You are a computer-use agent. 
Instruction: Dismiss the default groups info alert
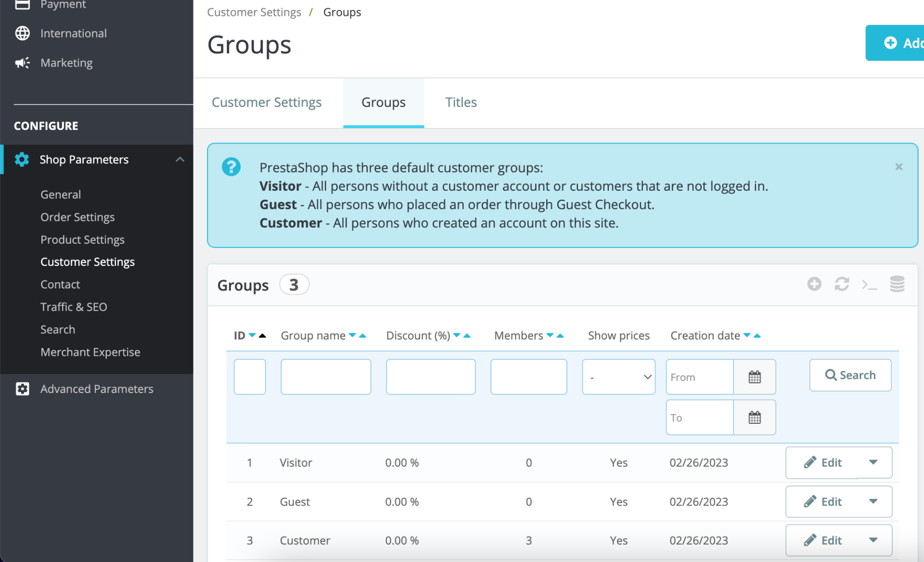click(898, 167)
